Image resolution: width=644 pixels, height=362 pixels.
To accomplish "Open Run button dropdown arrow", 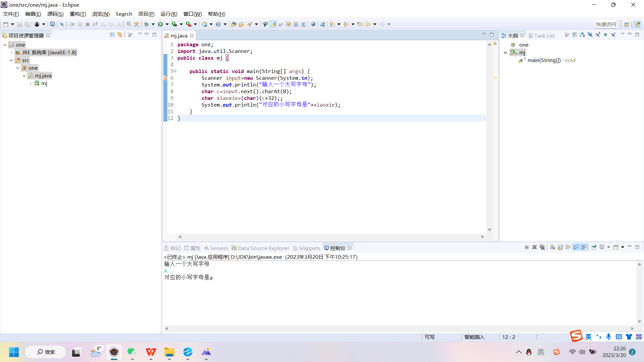I will coord(167,24).
